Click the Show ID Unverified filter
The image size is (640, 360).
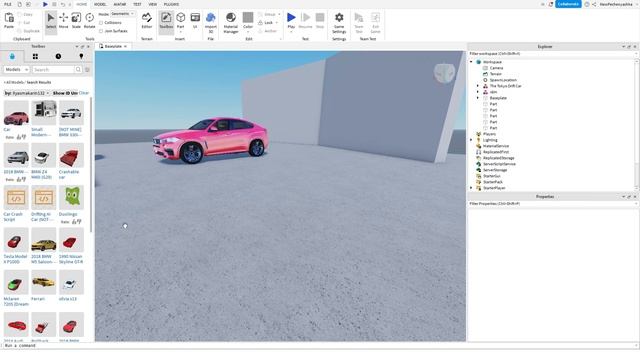click(65, 93)
